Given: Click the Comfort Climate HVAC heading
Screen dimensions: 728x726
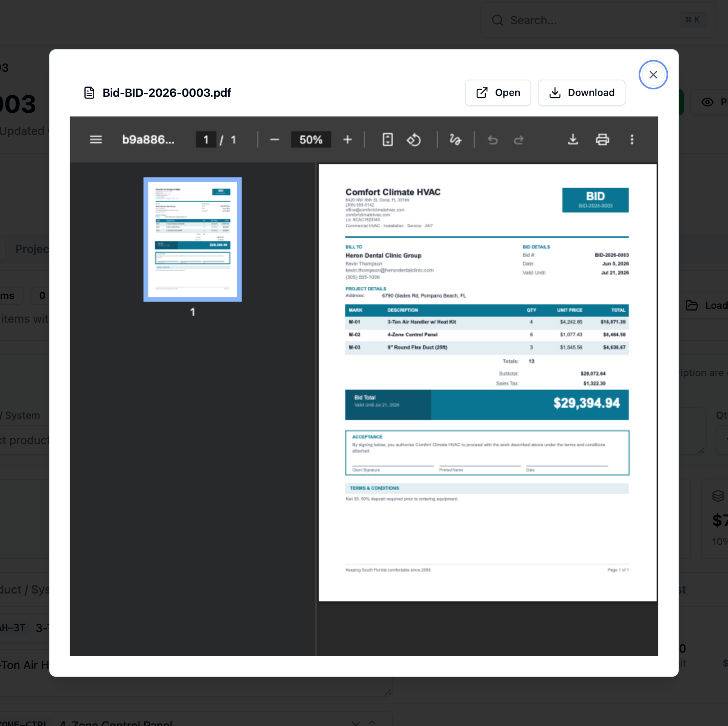Looking at the screenshot, I should (x=393, y=192).
